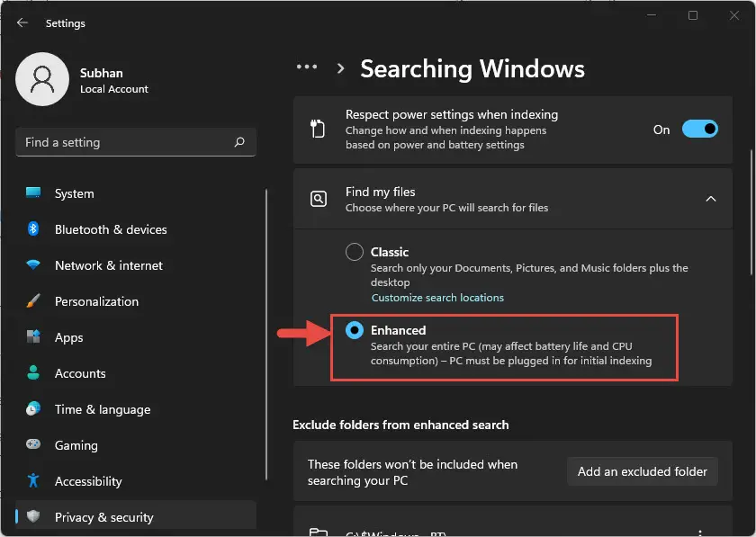
Task: Click the sidebar vertical scrollbar
Action: [x=266, y=335]
